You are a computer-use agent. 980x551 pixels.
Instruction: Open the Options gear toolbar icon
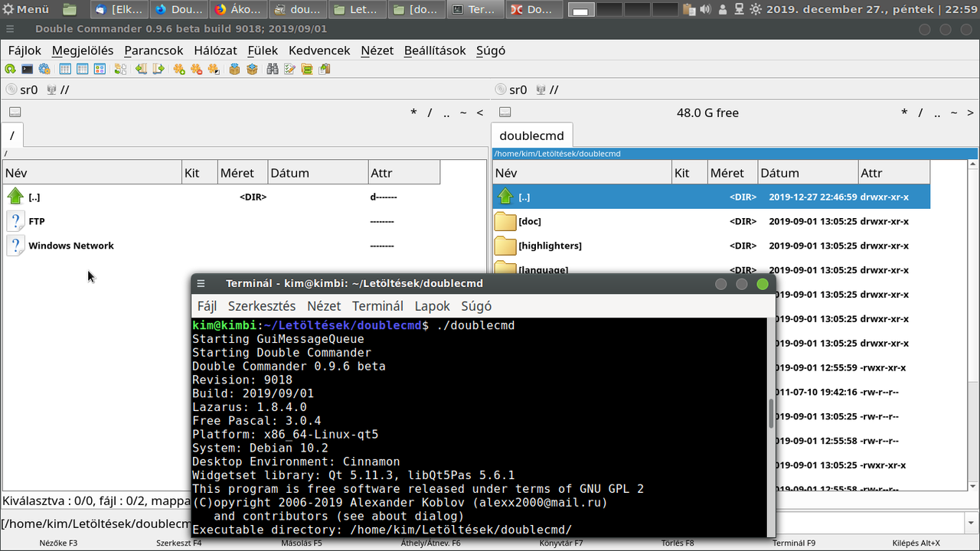[x=44, y=69]
